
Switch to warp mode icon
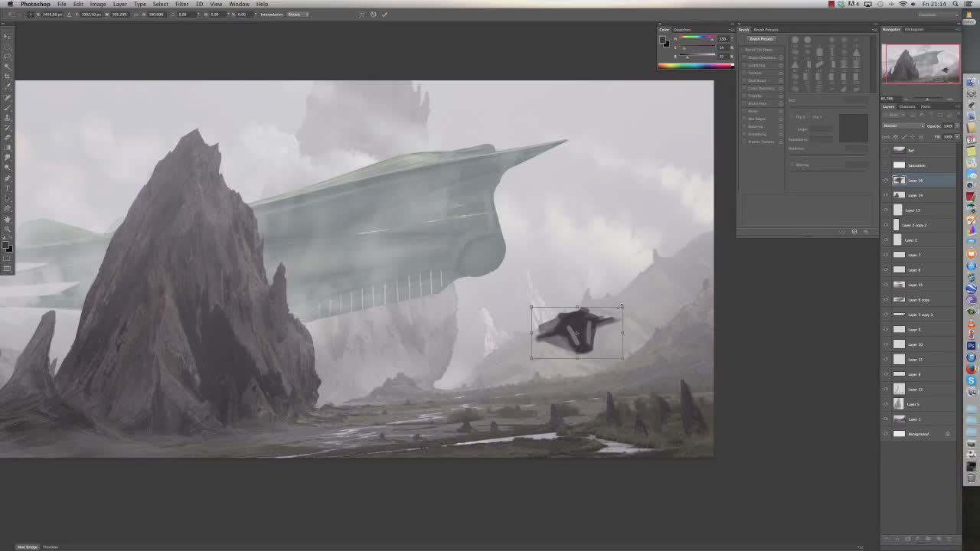tap(362, 15)
